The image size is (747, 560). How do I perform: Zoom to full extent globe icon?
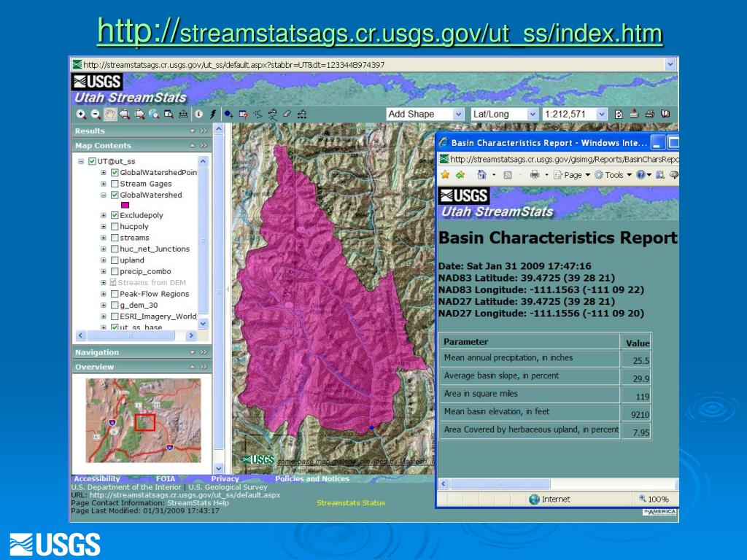(154, 114)
